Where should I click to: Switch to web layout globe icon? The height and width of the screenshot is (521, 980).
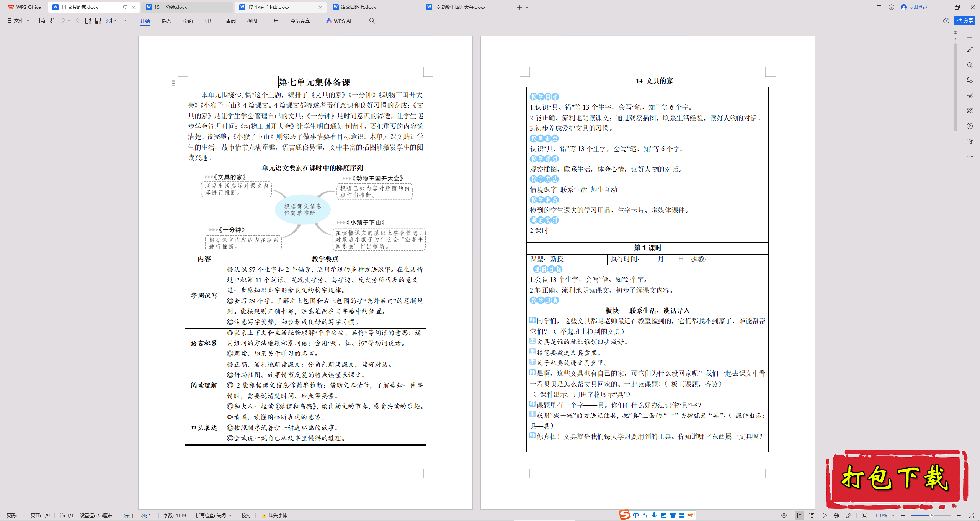(836, 516)
